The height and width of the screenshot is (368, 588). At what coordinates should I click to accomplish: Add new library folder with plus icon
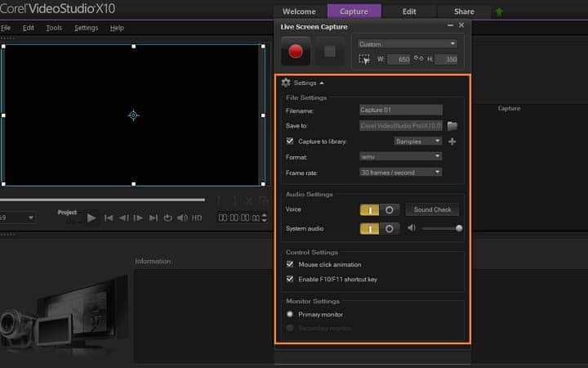click(452, 141)
